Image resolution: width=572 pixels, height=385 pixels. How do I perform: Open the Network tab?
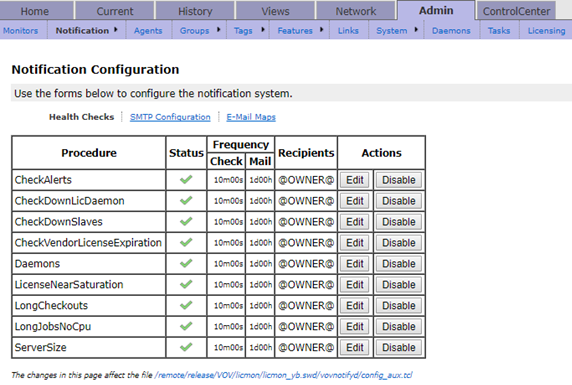[x=356, y=11]
